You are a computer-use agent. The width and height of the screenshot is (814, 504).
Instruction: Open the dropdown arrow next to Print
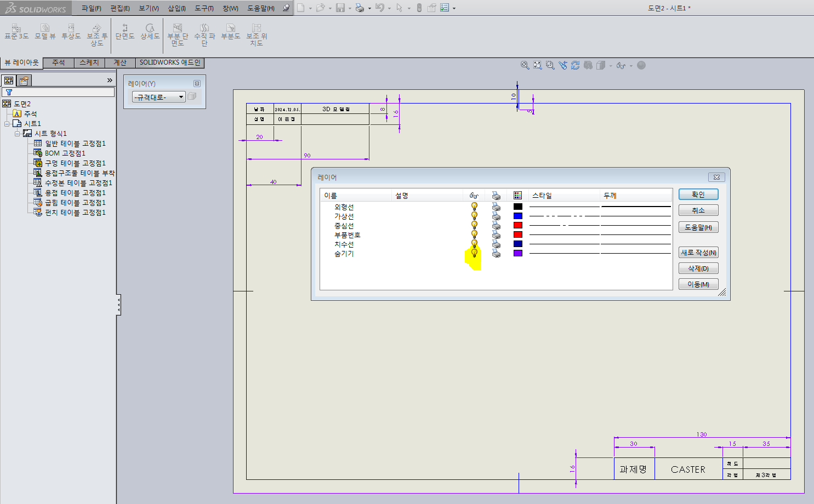369,8
